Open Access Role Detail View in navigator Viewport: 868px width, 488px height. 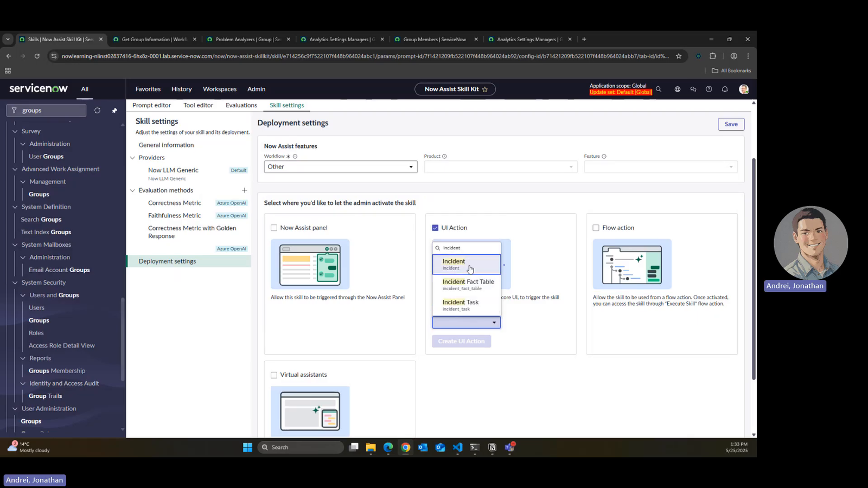click(62, 345)
